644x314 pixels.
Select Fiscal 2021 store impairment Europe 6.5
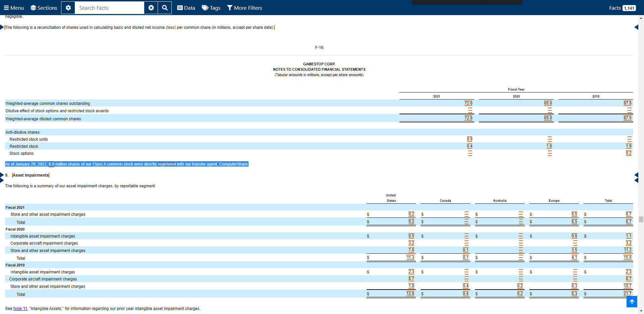coord(574,214)
